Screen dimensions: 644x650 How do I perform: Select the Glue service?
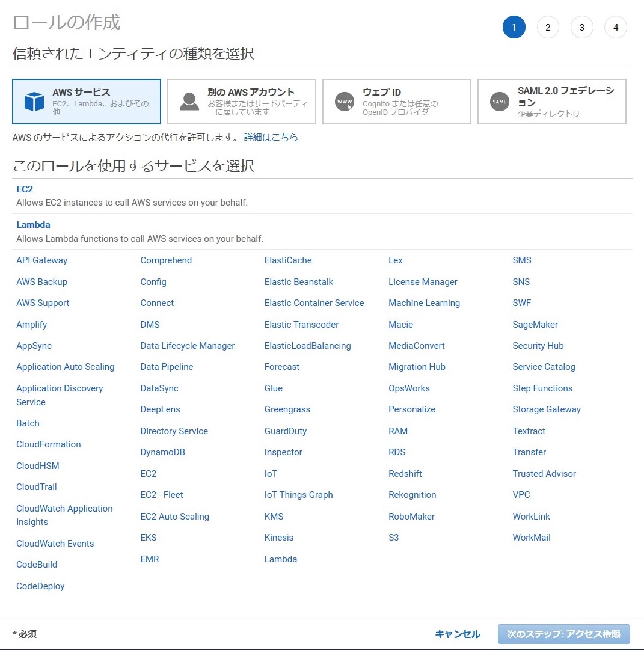click(273, 388)
